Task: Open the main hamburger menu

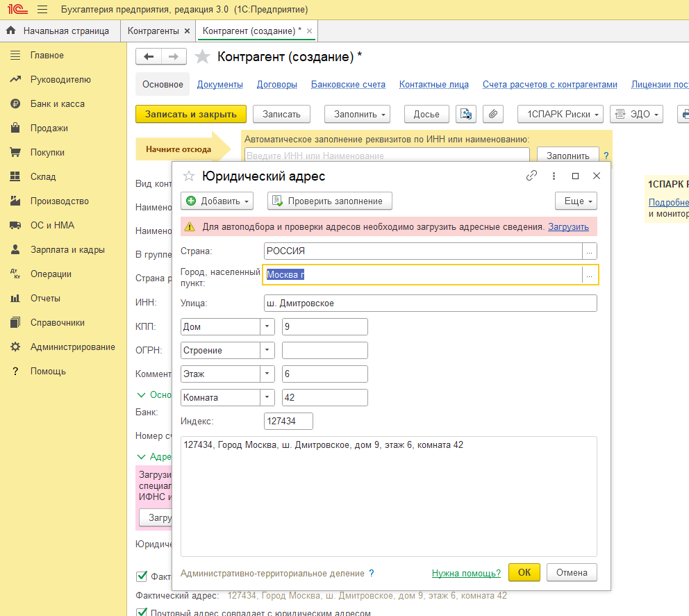Action: click(x=42, y=9)
